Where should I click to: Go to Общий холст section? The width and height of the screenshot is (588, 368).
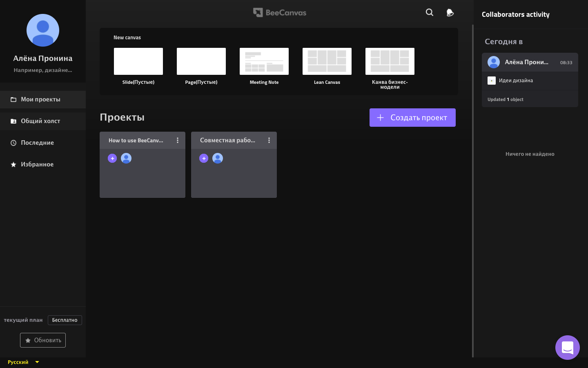pyautogui.click(x=40, y=121)
